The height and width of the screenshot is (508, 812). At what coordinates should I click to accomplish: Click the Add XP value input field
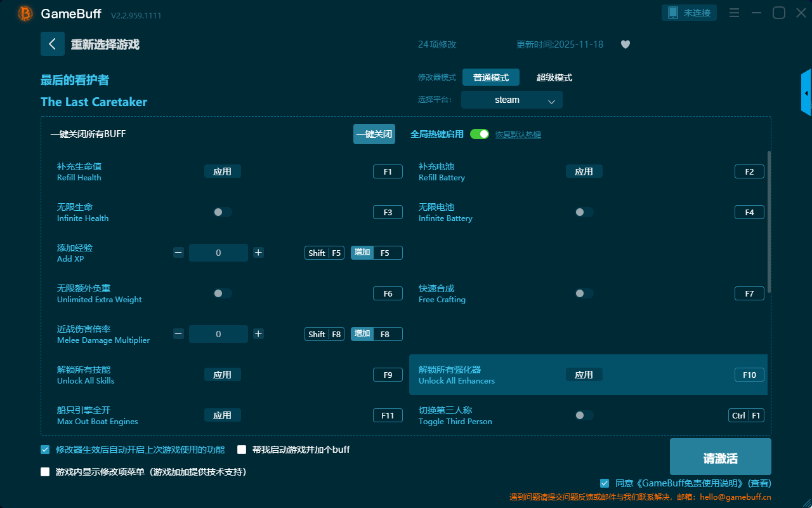point(218,253)
